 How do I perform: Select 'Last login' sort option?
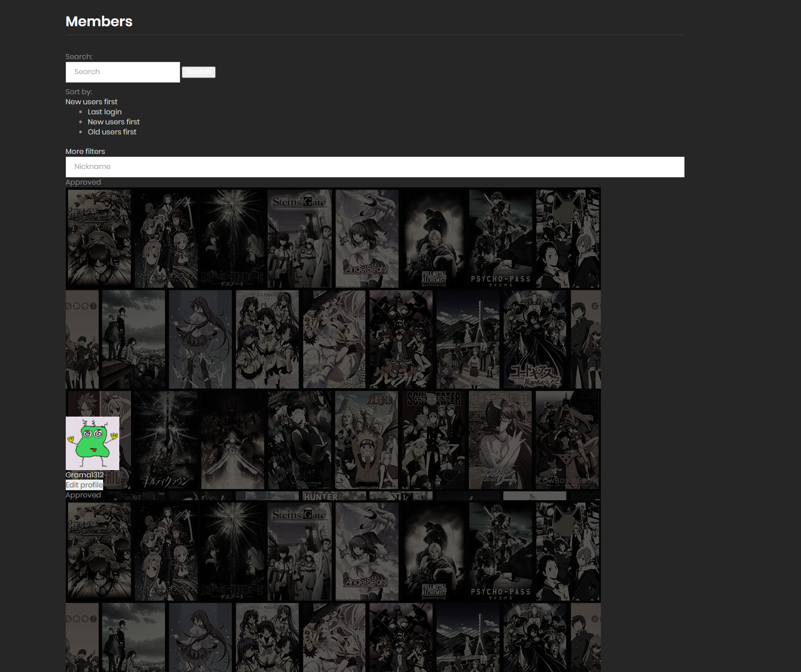104,112
